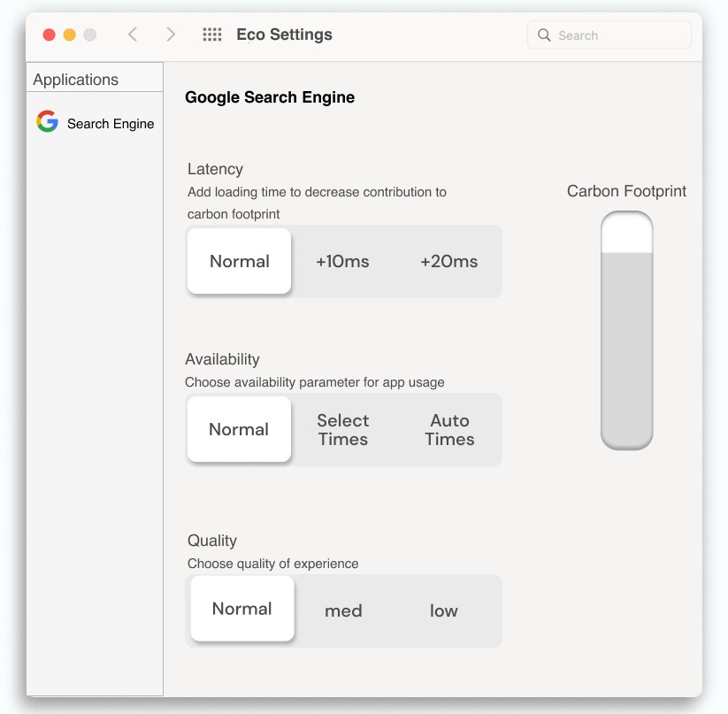Go back using the left chevron
The height and width of the screenshot is (714, 728).
133,35
